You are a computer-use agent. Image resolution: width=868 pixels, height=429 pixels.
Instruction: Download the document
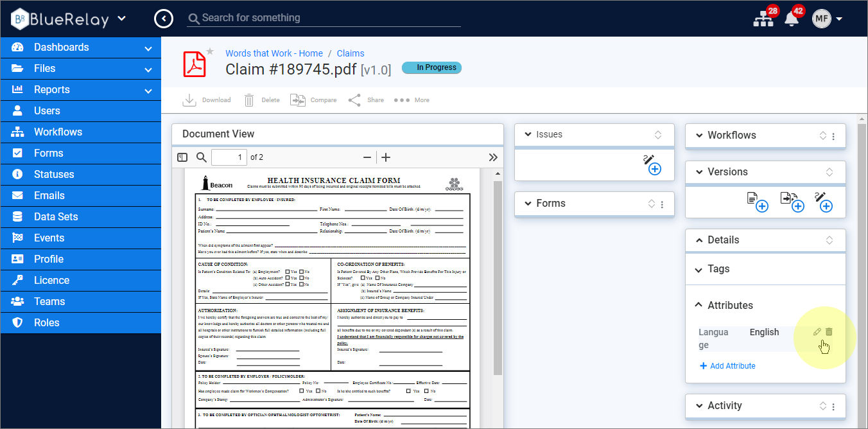coord(207,100)
